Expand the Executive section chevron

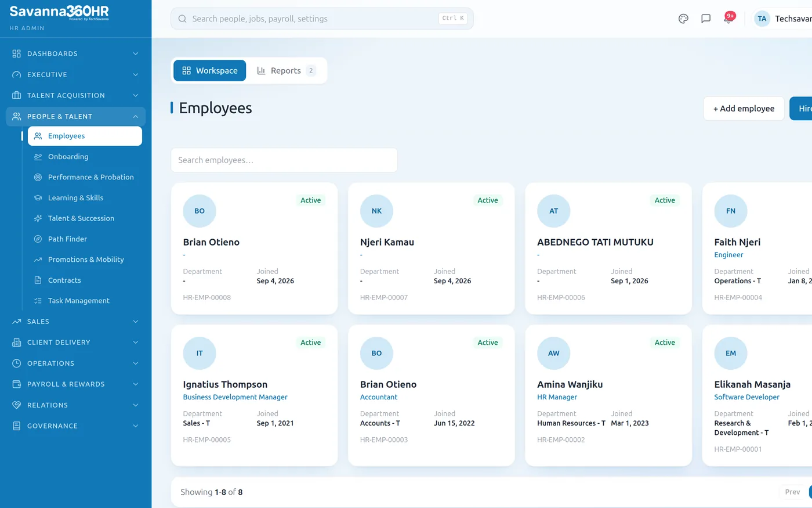136,74
